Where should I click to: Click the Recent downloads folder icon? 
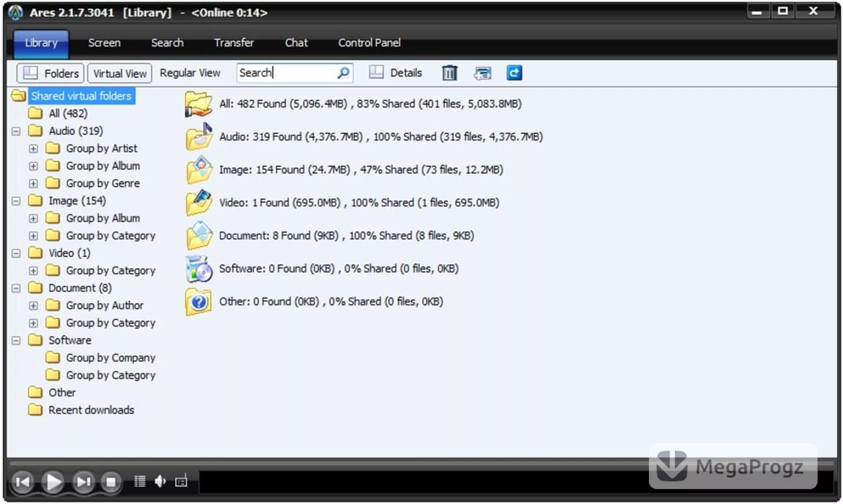[35, 410]
